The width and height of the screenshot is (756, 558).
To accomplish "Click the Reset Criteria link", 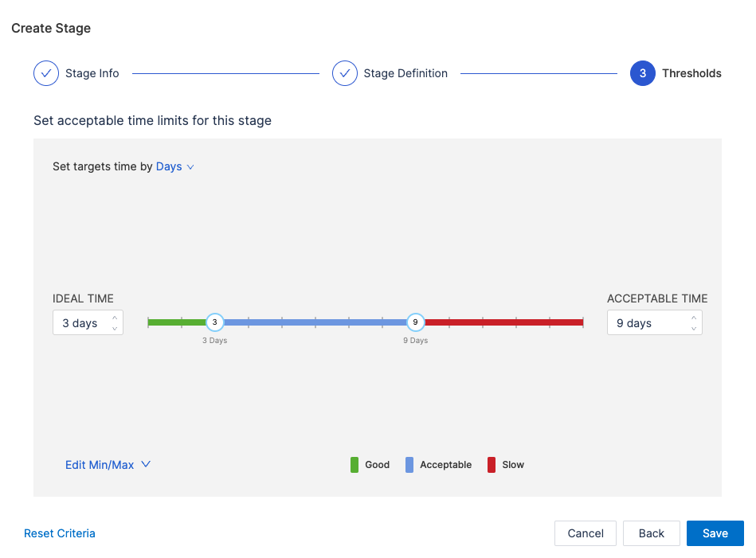I will (60, 533).
